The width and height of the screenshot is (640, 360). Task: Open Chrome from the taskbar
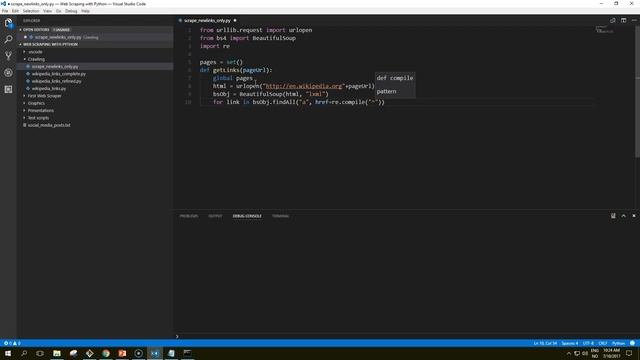pos(106,353)
